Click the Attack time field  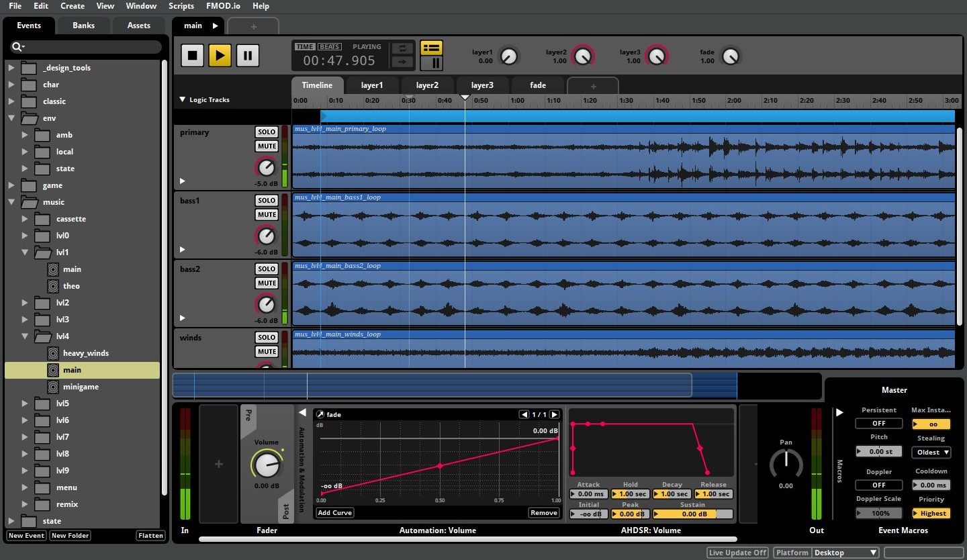[x=588, y=494]
